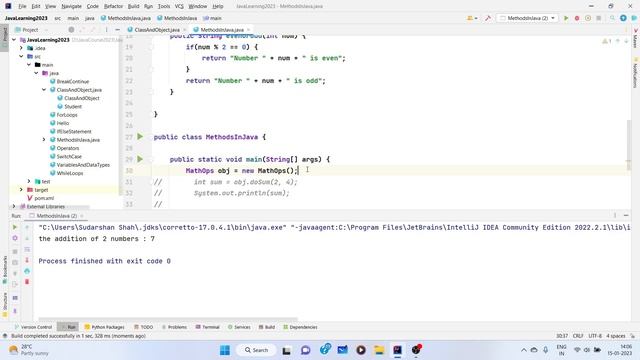Open the Services tool window
The image size is (640, 360).
pos(239,327)
